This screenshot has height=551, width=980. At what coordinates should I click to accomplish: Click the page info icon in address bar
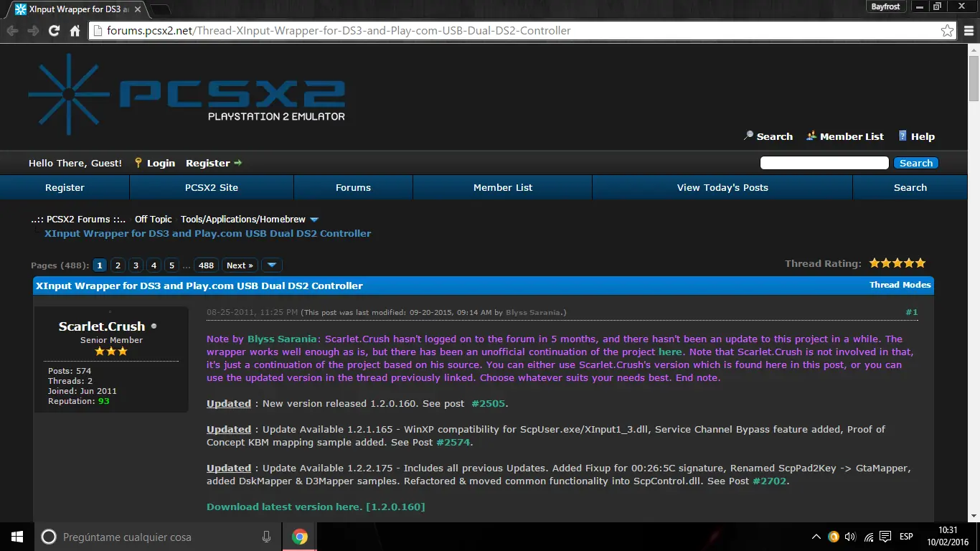click(98, 31)
